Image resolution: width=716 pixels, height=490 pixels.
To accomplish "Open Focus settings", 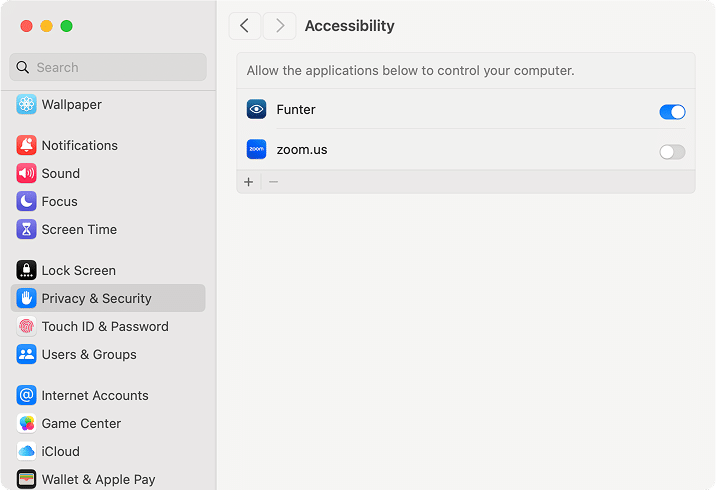I will coord(108,201).
